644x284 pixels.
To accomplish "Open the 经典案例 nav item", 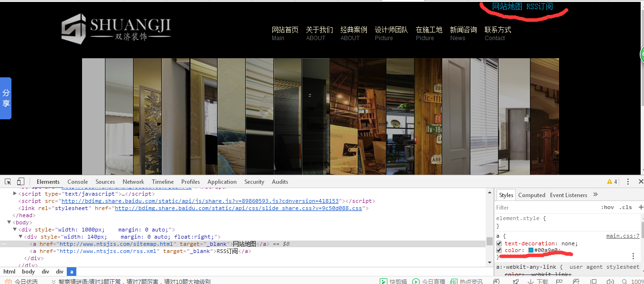I will pyautogui.click(x=353, y=33).
